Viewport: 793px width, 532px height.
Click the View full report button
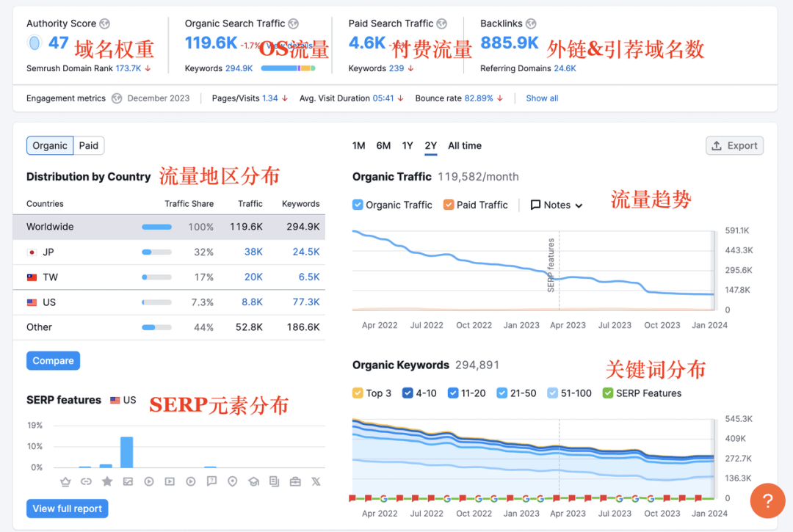click(x=68, y=509)
